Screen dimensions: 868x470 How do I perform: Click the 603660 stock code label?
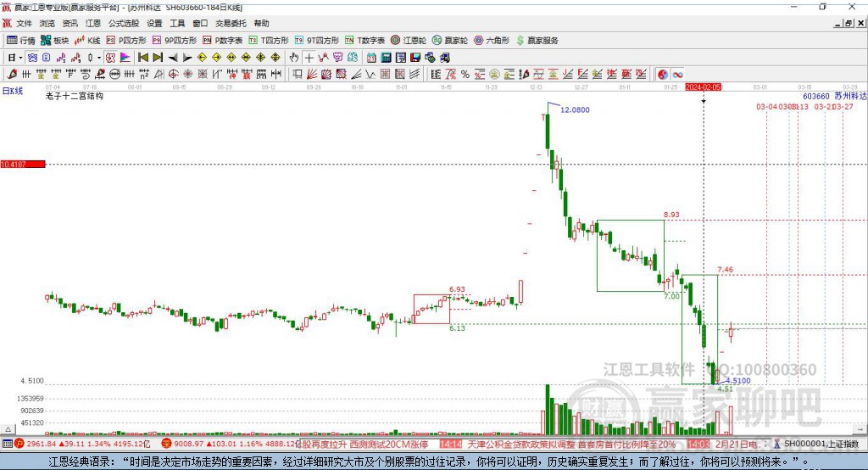[816, 97]
